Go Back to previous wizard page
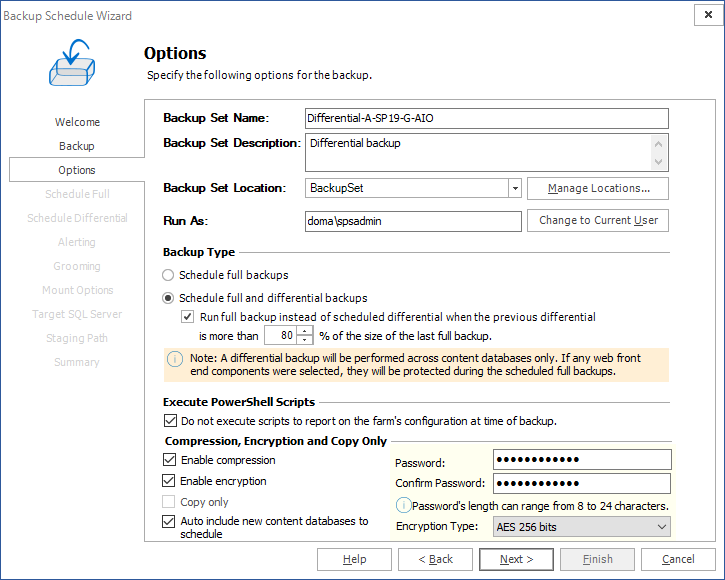Viewport: 725px width, 580px height. point(436,560)
